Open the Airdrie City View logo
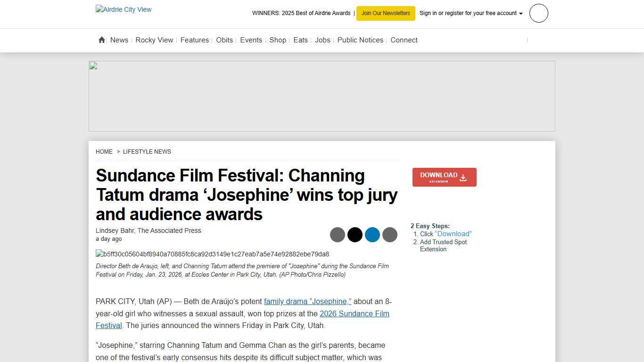This screenshot has width=644, height=362. (x=123, y=9)
